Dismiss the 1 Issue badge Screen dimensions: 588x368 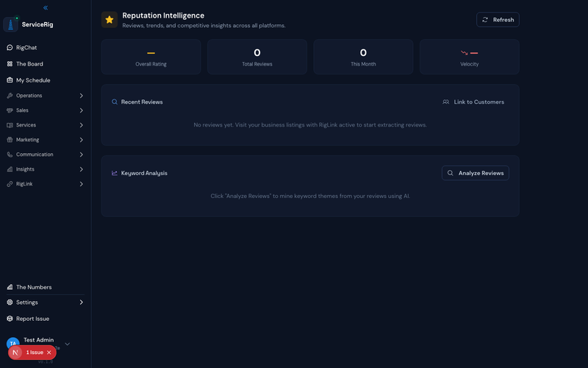click(49, 353)
